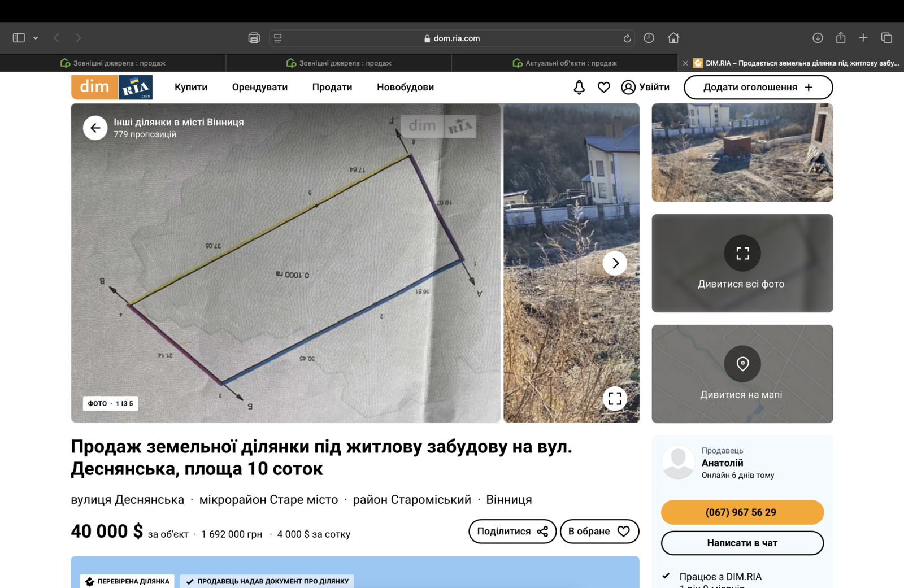
Task: Click the dom.ria.com address bar
Action: tap(452, 38)
